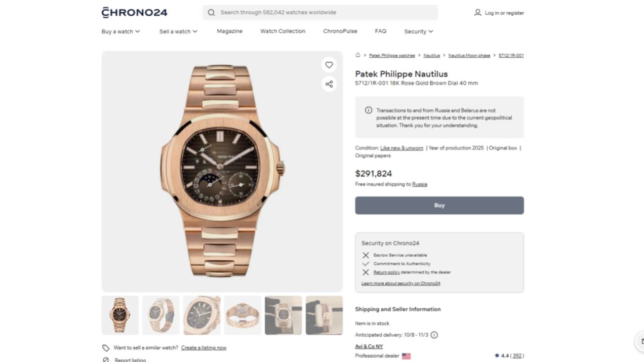Click the user account icon
Screen dimensions: 644x362
pos(477,13)
